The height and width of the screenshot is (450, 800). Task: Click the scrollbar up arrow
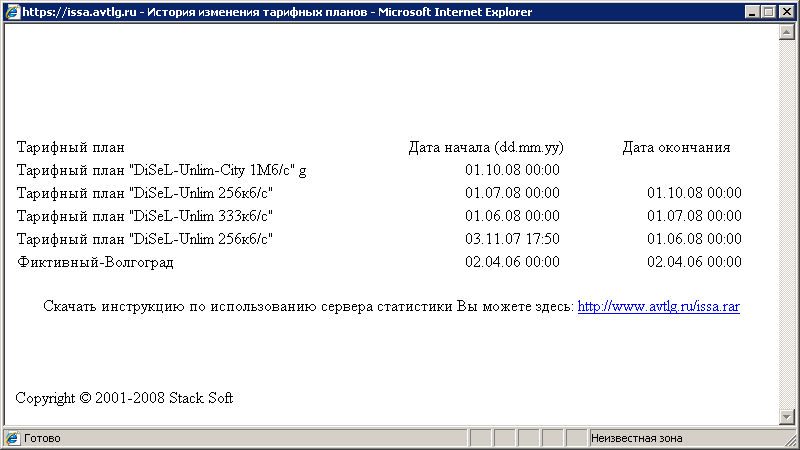[786, 32]
